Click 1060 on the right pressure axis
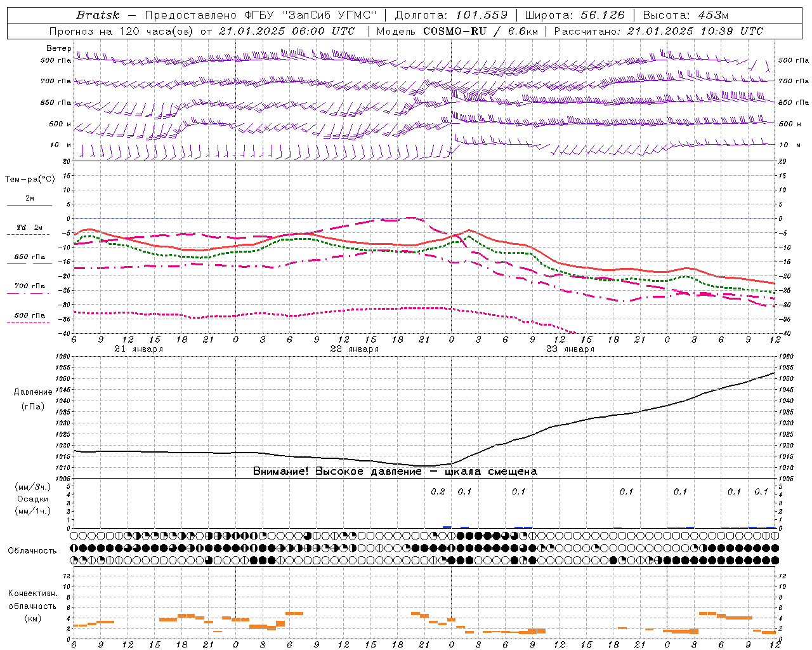Image resolution: width=812 pixels, height=650 pixels. click(786, 357)
